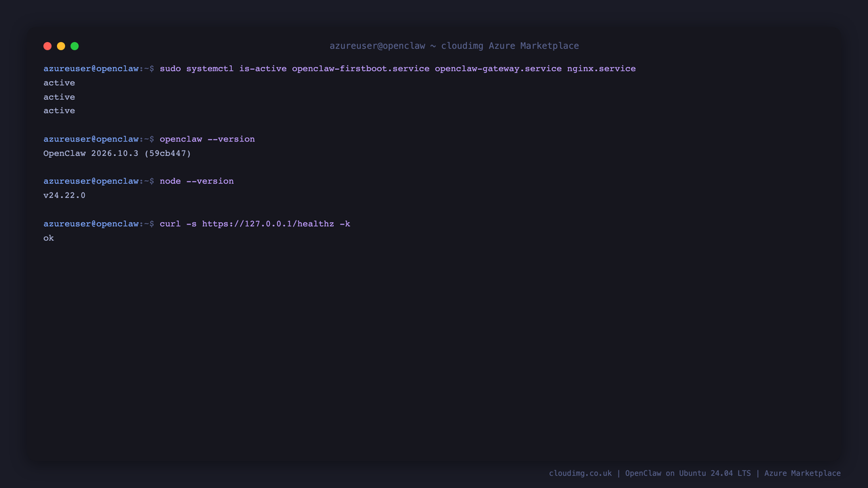Click 'nginx.service' in the first command
868x488 pixels.
click(601, 69)
